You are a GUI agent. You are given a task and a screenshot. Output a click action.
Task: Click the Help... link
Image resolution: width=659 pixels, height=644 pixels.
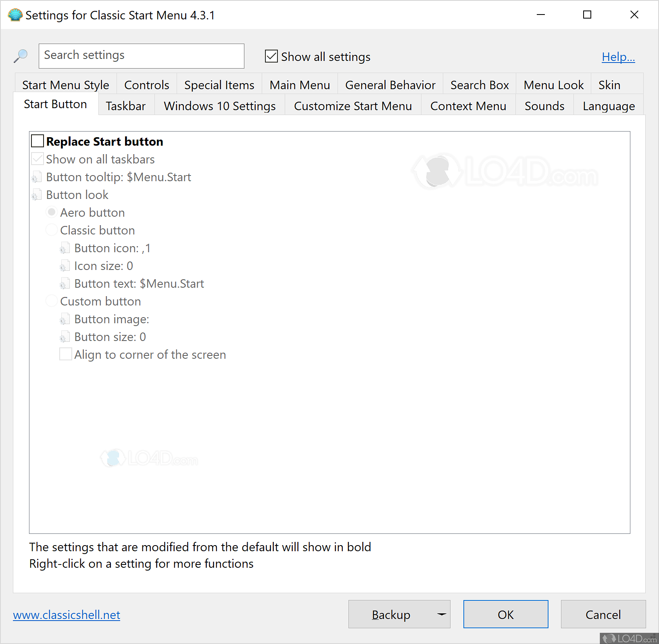point(618,57)
